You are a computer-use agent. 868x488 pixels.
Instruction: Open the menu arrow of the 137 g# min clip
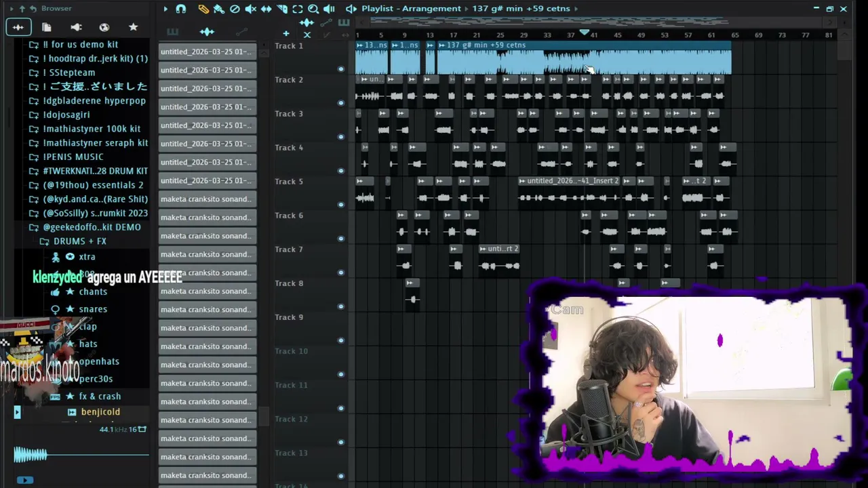441,45
